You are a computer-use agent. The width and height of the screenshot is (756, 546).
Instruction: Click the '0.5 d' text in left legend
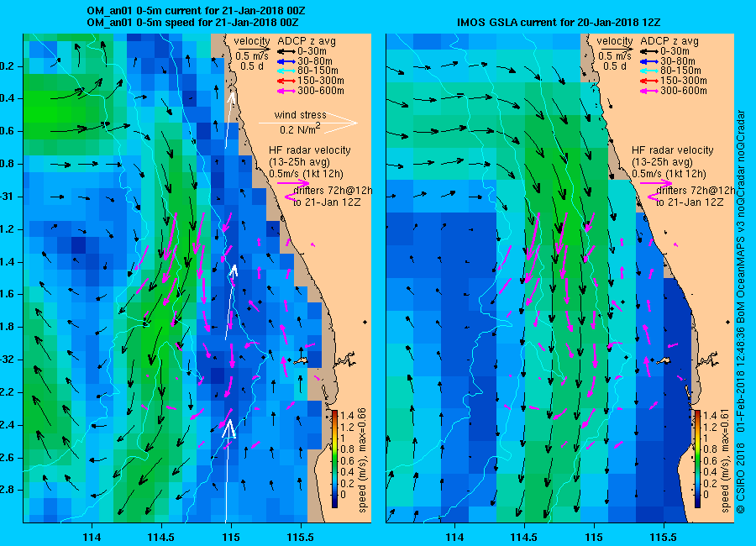click(250, 66)
